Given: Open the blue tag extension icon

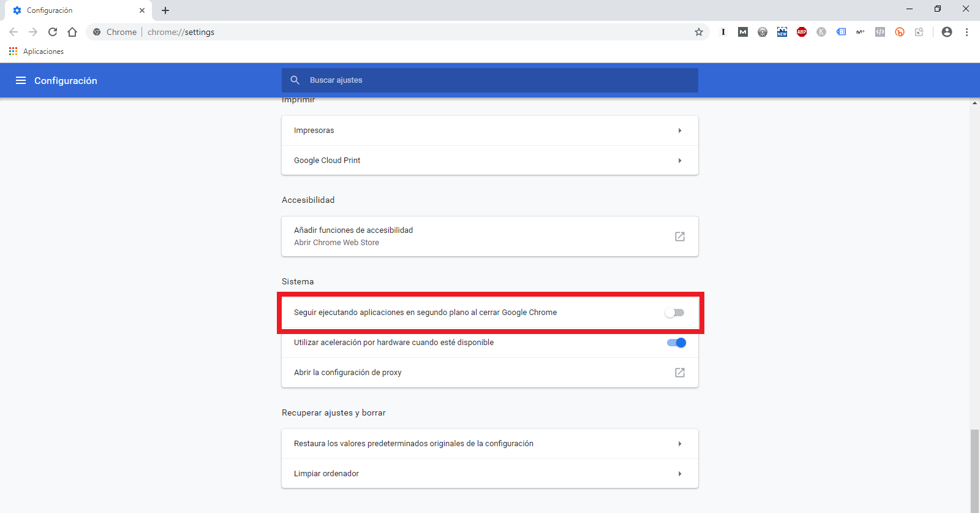Looking at the screenshot, I should (x=841, y=32).
